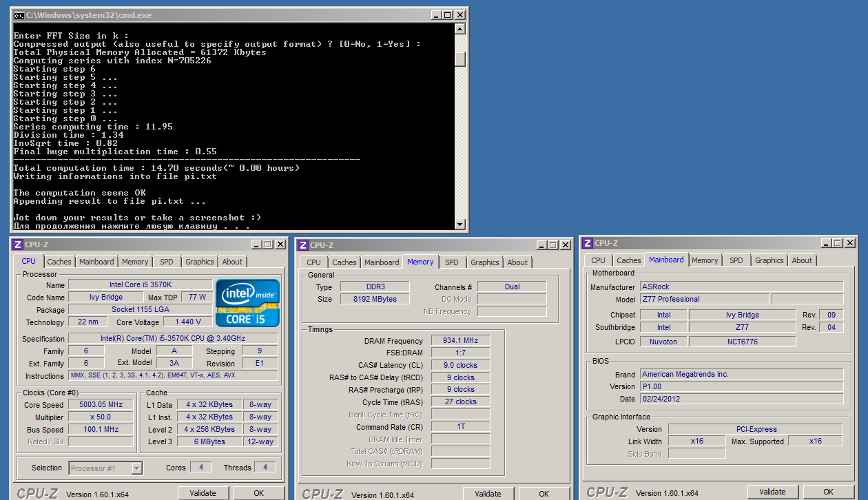Go to the Graphics tab in the right CPU-Z window
The image size is (868, 500).
click(x=769, y=260)
